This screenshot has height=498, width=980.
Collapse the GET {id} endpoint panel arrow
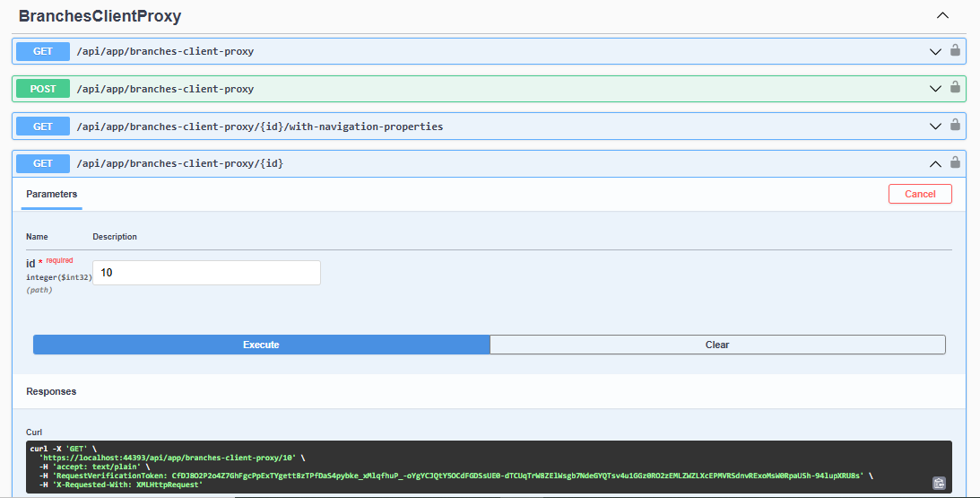(x=935, y=164)
